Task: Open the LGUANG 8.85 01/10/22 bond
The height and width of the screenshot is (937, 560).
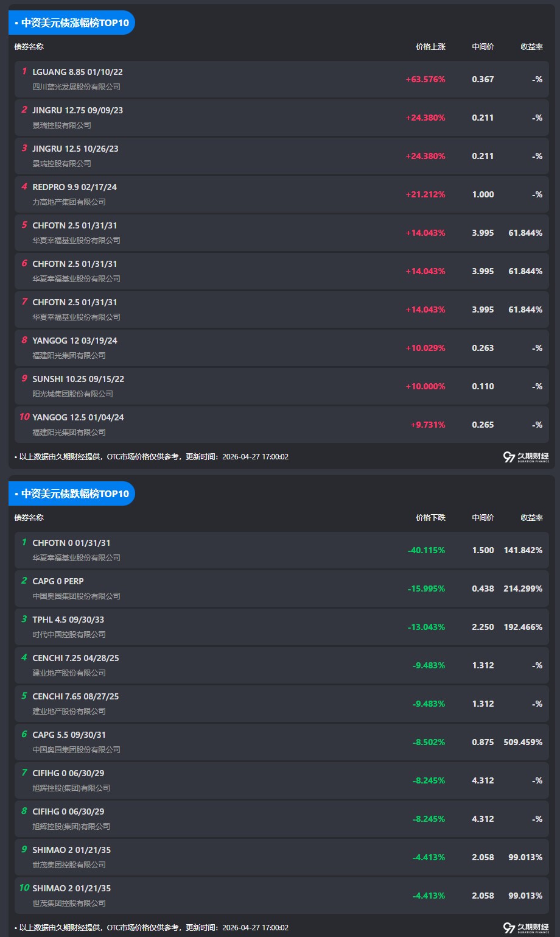Action: [77, 72]
